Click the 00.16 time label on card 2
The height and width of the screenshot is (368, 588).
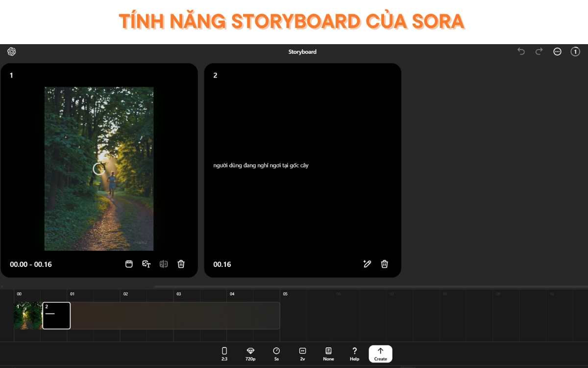click(x=222, y=264)
